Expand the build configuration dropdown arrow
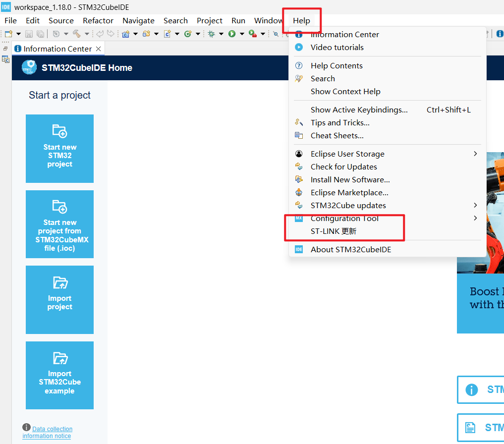This screenshot has width=504, height=444. tap(66, 34)
